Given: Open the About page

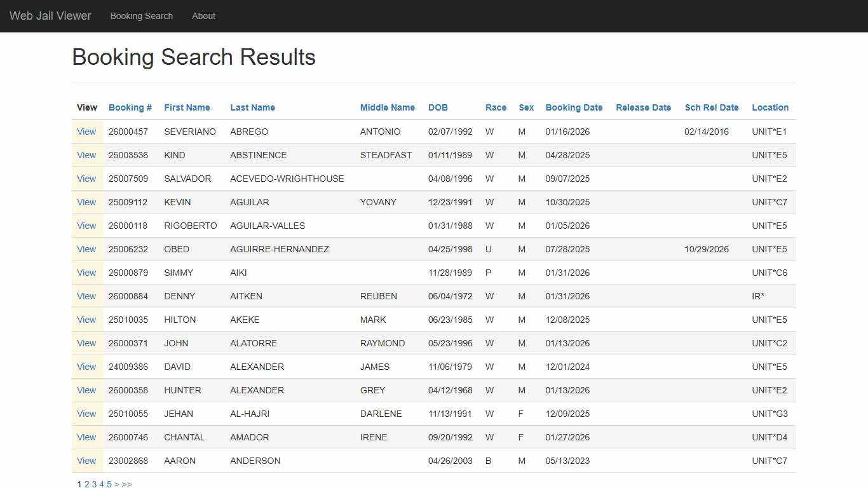Looking at the screenshot, I should click(203, 16).
